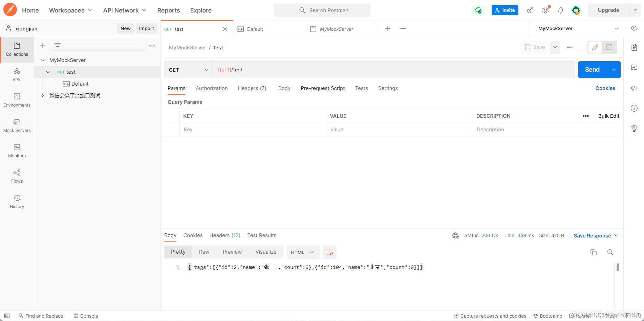The height and width of the screenshot is (321, 644).
Task: Open a new tab with plus icon
Action: pyautogui.click(x=388, y=28)
